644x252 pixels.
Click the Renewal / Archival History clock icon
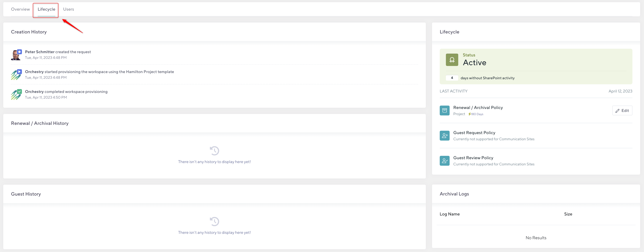click(x=214, y=151)
